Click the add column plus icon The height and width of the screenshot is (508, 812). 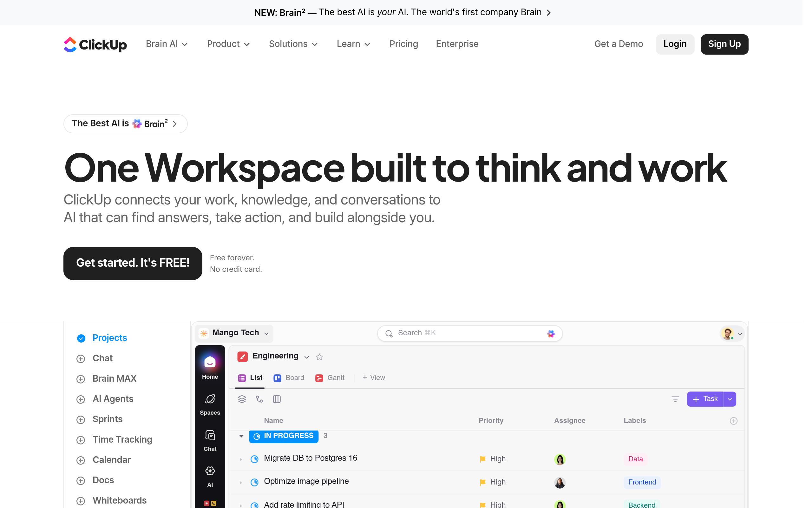(733, 421)
